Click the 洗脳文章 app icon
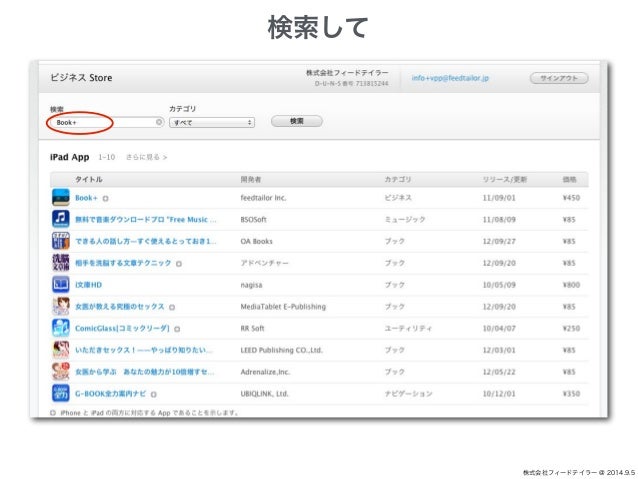The image size is (638, 479). pos(61,262)
